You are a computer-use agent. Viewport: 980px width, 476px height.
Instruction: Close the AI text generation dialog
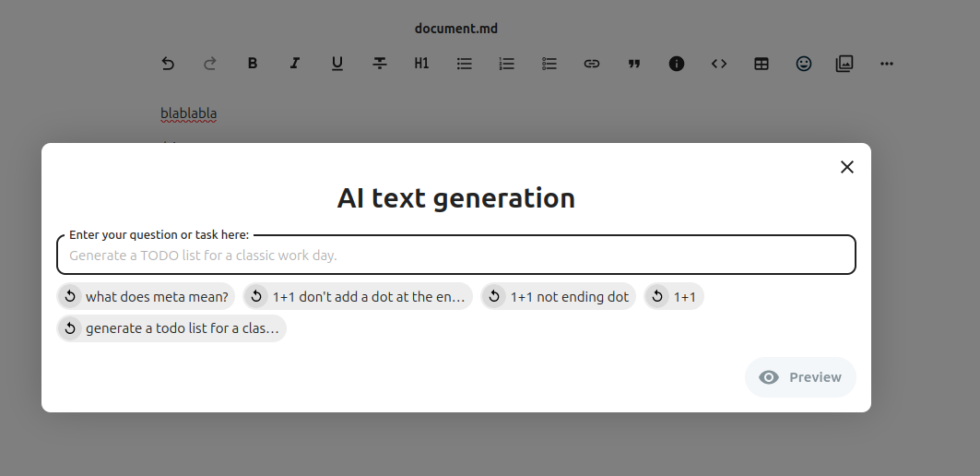pos(847,167)
